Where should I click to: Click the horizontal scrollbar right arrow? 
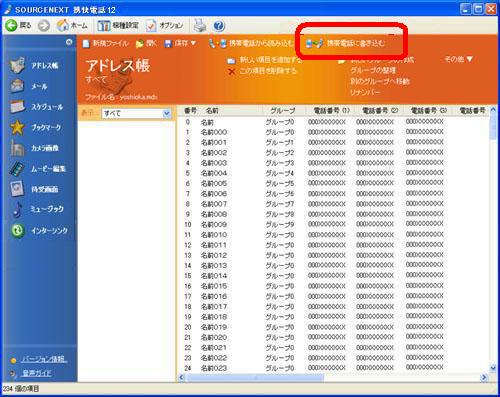coord(484,377)
